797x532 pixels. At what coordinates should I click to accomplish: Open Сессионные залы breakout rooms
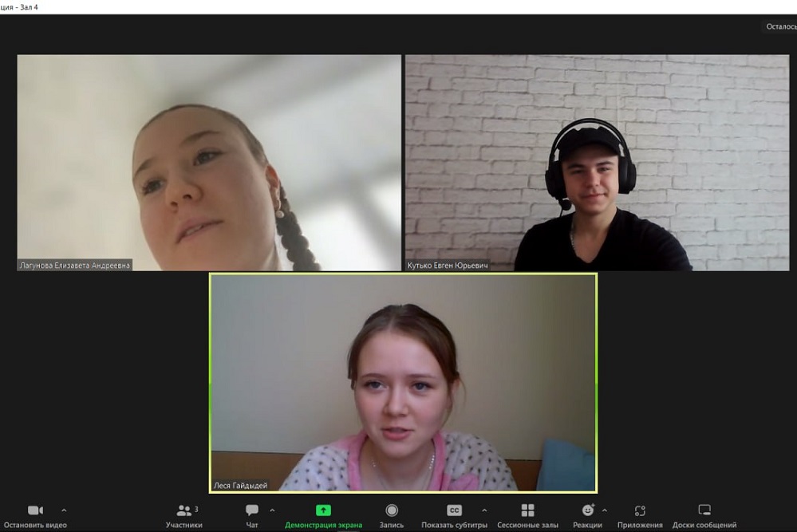click(527, 516)
